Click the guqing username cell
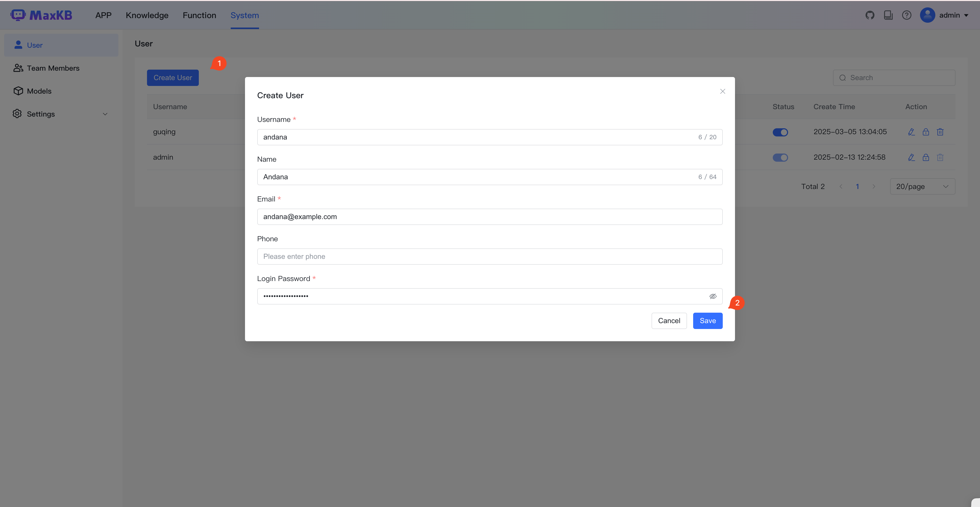This screenshot has height=507, width=980. point(164,132)
